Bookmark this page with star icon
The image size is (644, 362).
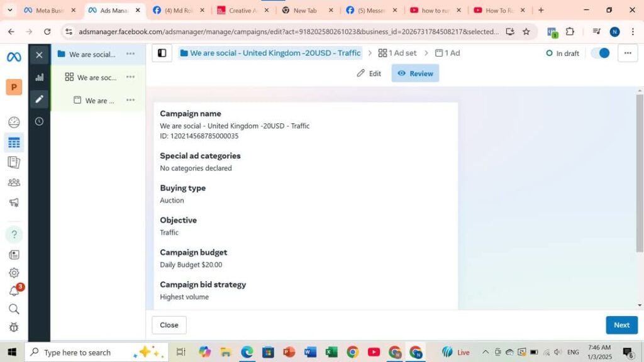[526, 31]
